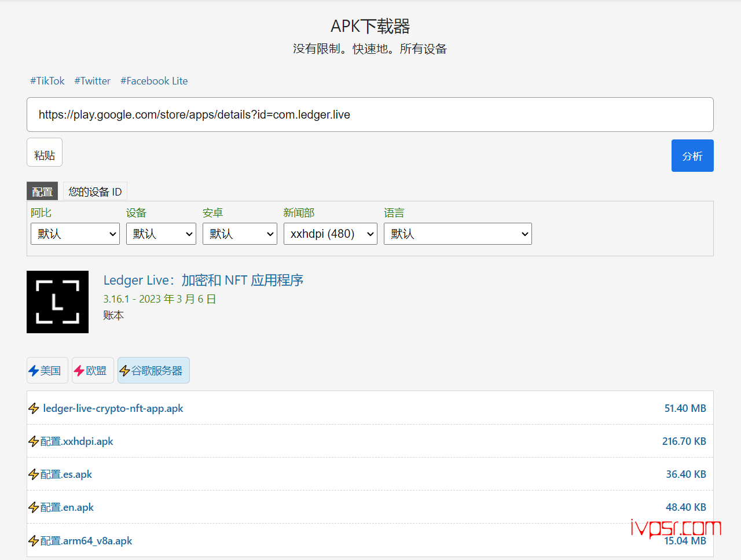This screenshot has width=741, height=560.
Task: Open the #Facebook Lite tag link
Action: (154, 81)
